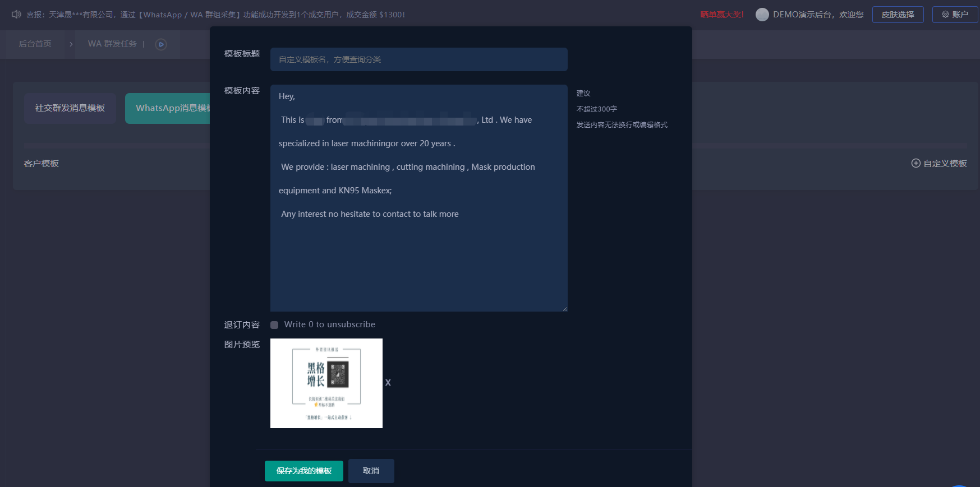Click the plus icon for 自定义模板
Image resolution: width=980 pixels, height=487 pixels.
click(915, 163)
